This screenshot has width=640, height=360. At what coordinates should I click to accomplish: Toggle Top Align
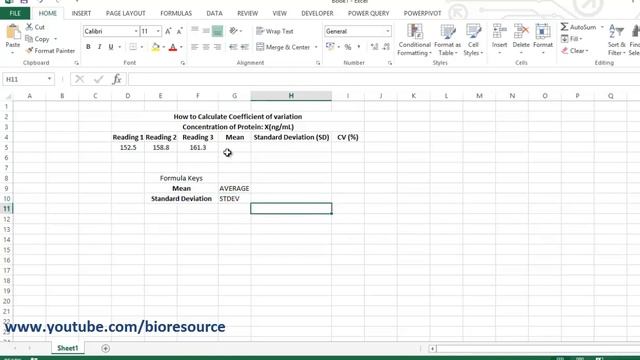195,31
